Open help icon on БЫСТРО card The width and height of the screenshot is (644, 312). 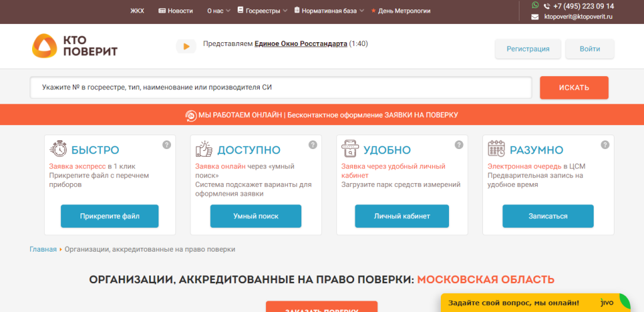(167, 145)
